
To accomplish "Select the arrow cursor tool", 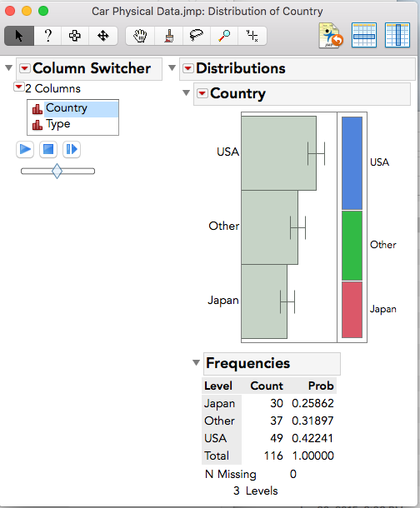I will click(x=19, y=36).
